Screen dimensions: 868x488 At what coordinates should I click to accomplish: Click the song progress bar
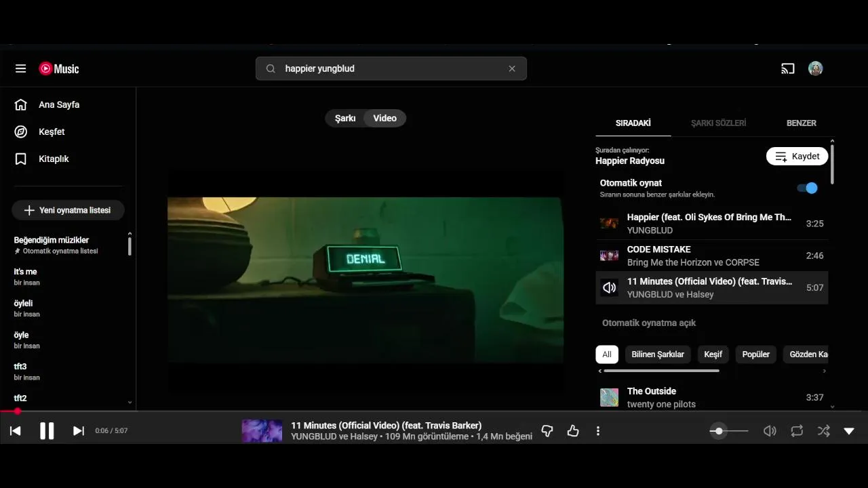(x=434, y=411)
